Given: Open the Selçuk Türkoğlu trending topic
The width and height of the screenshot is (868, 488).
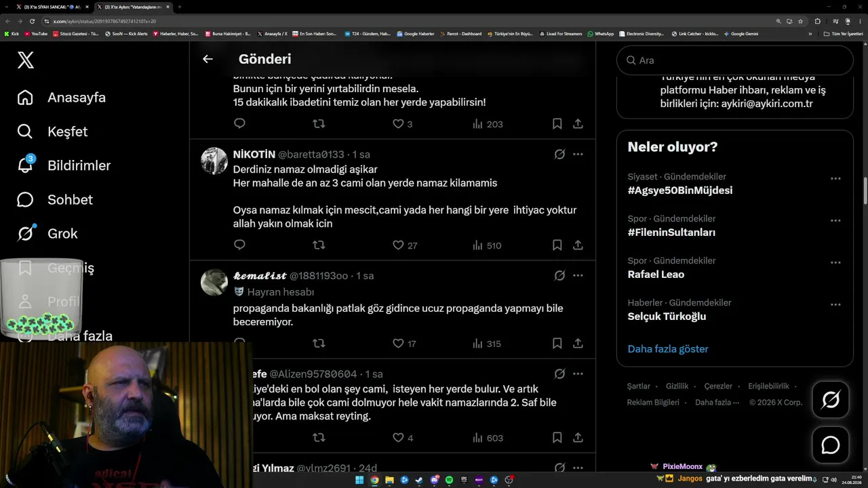Looking at the screenshot, I should (667, 317).
